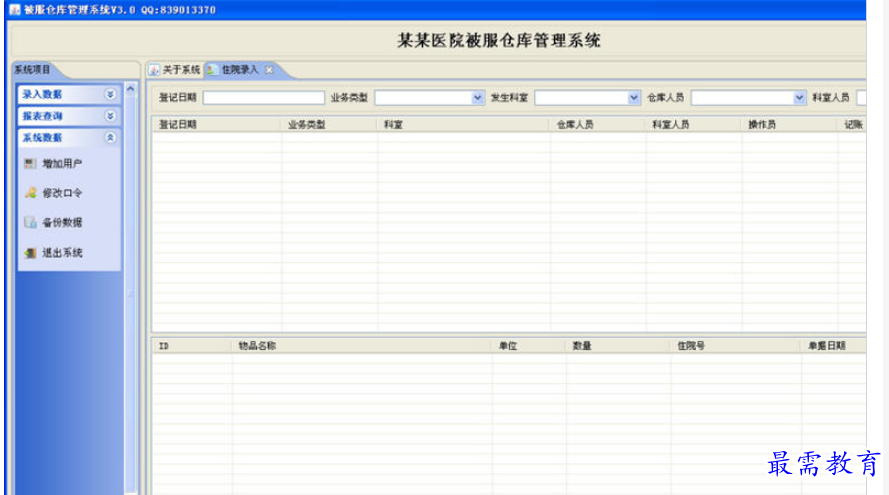Sort by 业务类型 column header
889x495 pixels.
[329, 125]
